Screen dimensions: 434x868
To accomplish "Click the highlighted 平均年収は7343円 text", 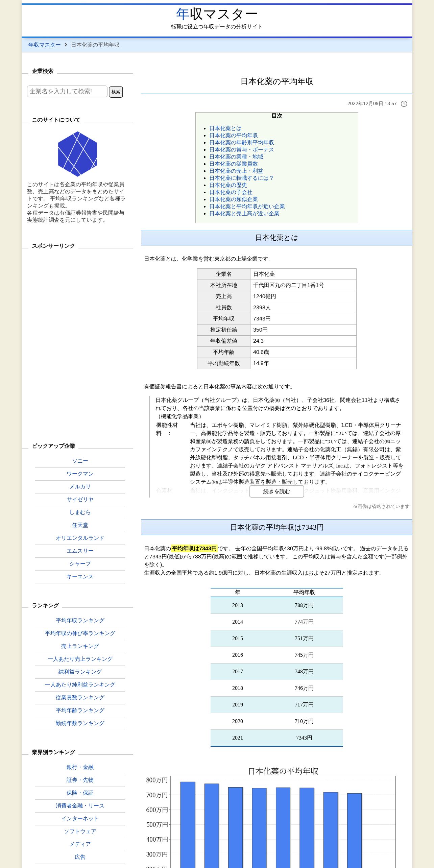I will tap(194, 549).
